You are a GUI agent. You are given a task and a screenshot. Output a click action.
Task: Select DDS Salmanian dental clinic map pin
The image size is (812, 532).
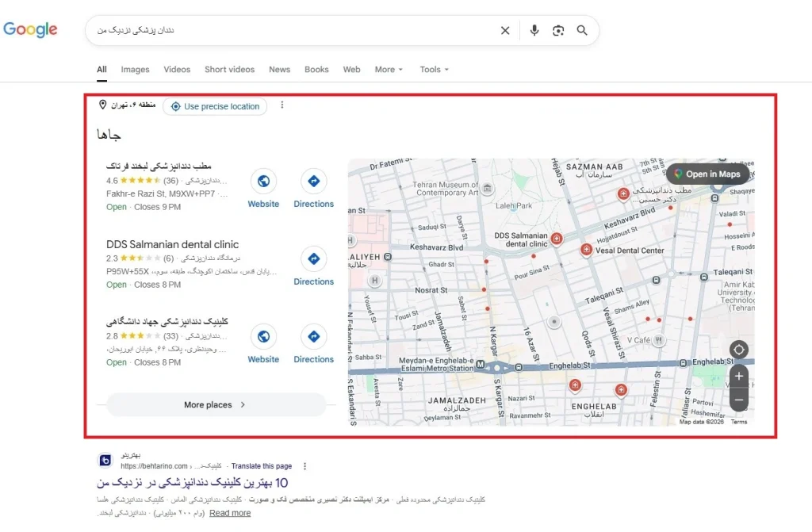(x=556, y=239)
